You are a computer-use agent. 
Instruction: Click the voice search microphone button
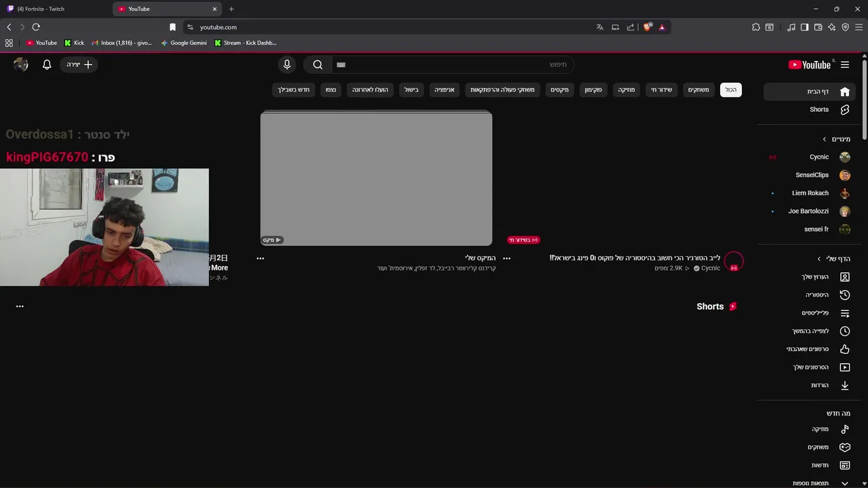pyautogui.click(x=287, y=64)
